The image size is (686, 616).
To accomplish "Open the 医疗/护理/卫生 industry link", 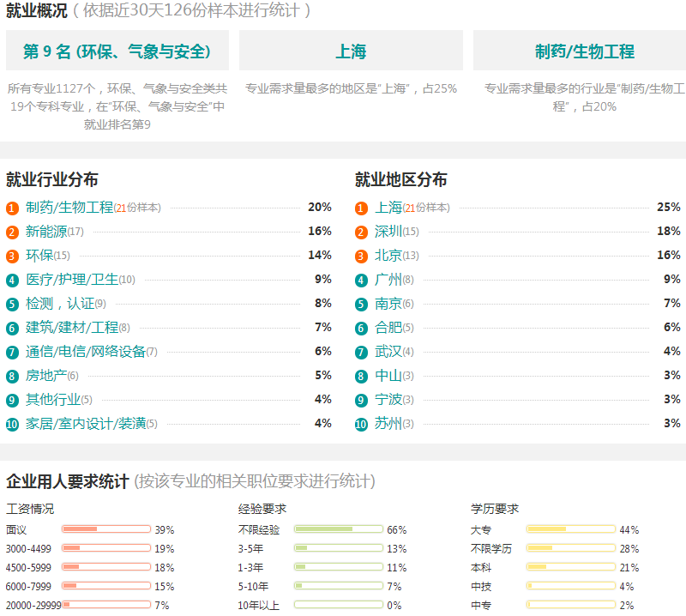I will point(72,280).
